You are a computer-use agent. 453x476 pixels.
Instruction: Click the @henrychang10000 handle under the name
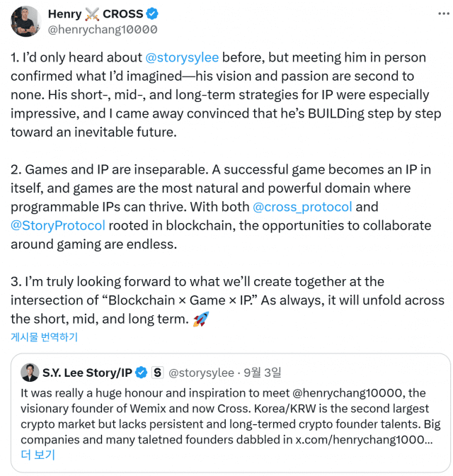[102, 30]
